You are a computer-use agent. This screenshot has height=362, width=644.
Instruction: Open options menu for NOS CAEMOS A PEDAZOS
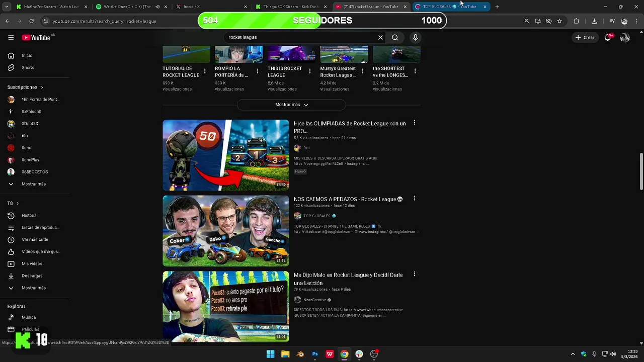[414, 199]
